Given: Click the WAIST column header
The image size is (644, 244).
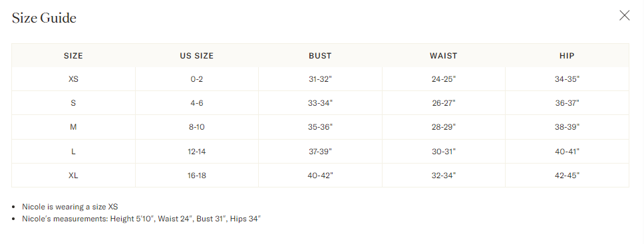Looking at the screenshot, I should point(444,56).
